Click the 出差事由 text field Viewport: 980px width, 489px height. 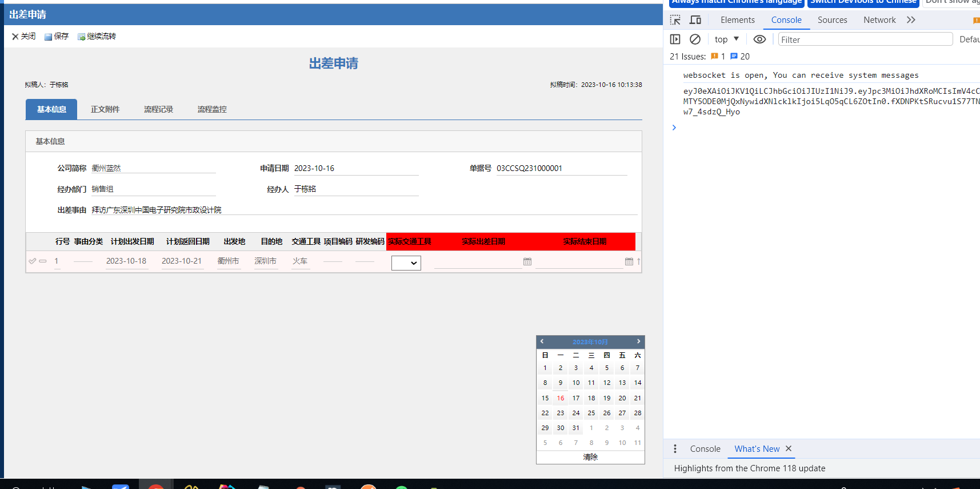point(364,210)
